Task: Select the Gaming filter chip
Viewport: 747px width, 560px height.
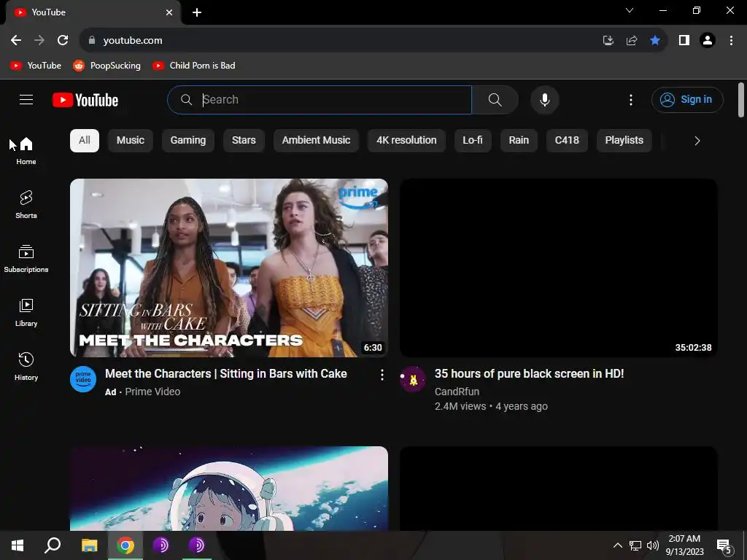Action: click(x=187, y=141)
